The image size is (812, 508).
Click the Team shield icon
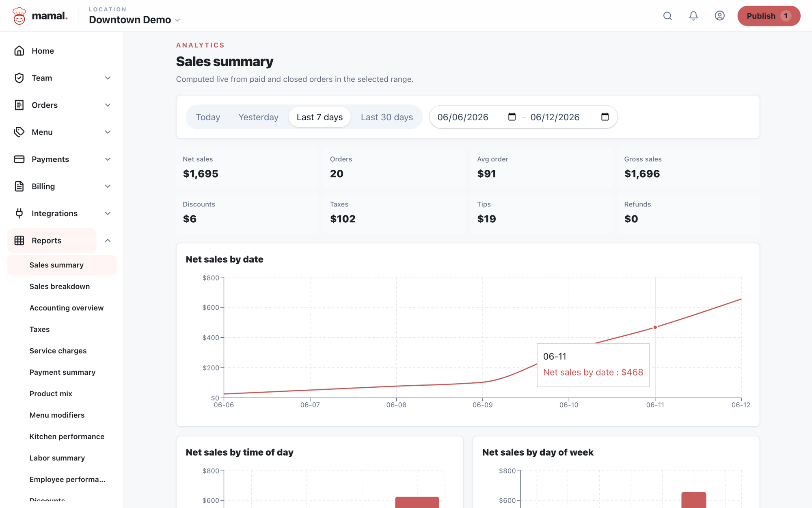tap(19, 78)
